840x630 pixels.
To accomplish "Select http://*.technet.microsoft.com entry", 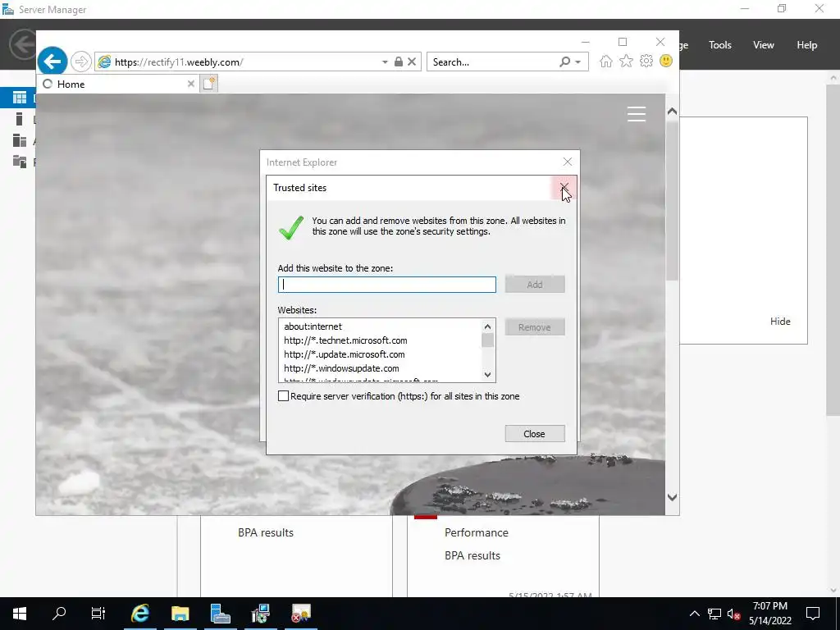I will pyautogui.click(x=345, y=340).
